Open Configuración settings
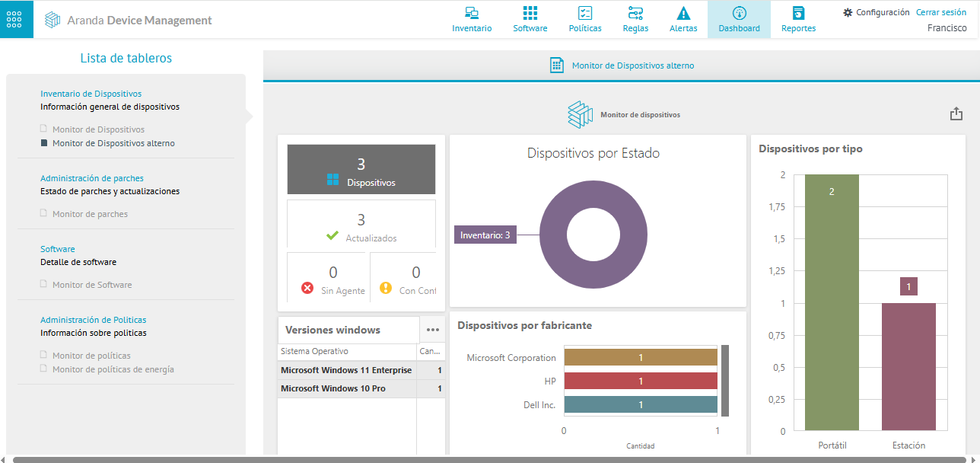 click(x=877, y=12)
